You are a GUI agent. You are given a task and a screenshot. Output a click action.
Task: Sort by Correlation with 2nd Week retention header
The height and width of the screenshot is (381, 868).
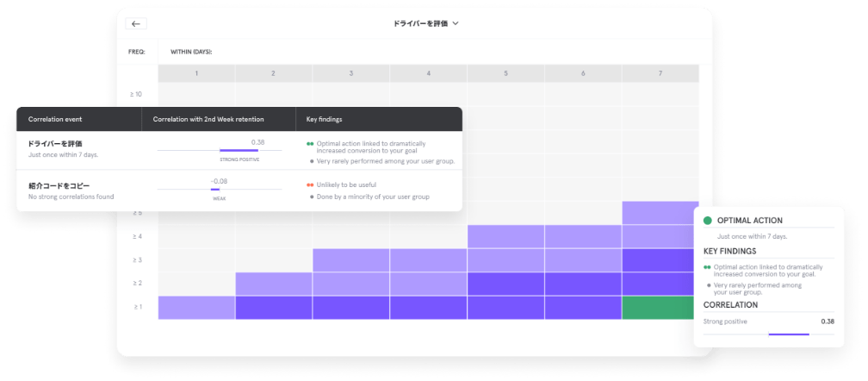click(208, 119)
